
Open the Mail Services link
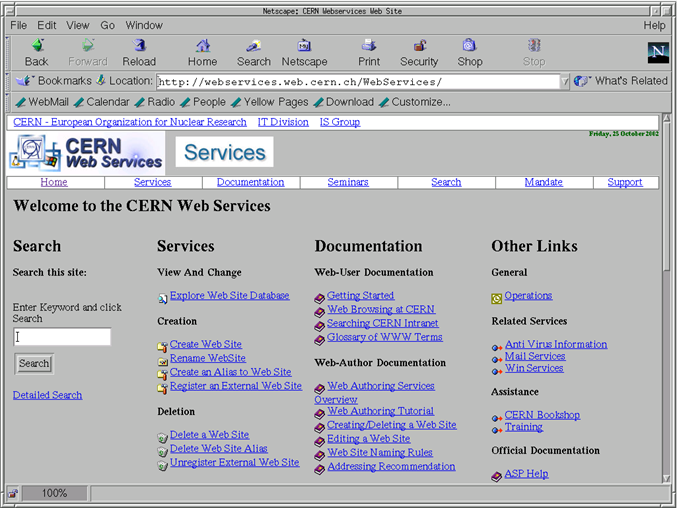535,356
